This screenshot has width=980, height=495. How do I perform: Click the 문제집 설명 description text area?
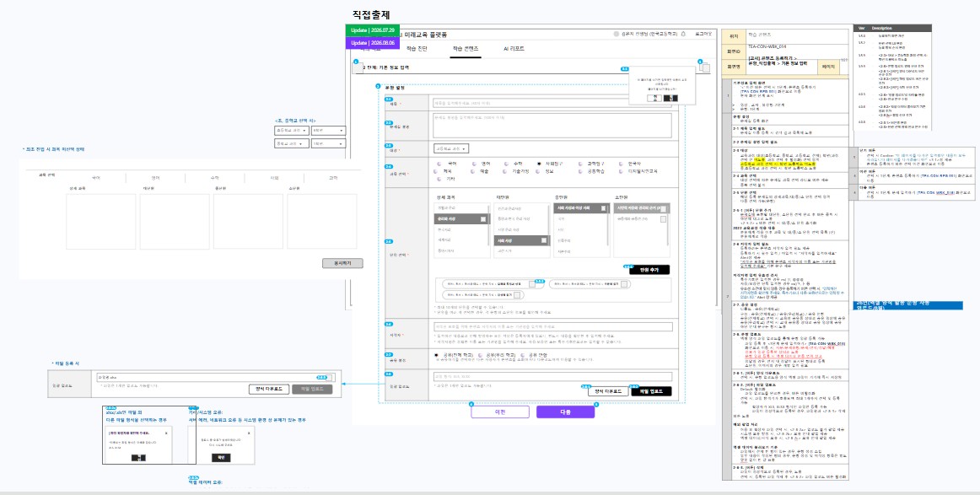coord(552,125)
